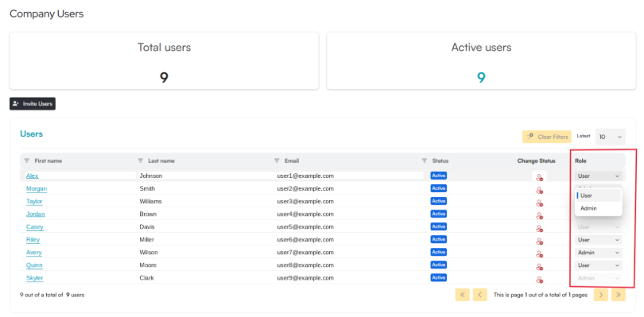The height and width of the screenshot is (317, 644).
Task: Open the Role dropdown for Quinn
Action: pos(599,265)
